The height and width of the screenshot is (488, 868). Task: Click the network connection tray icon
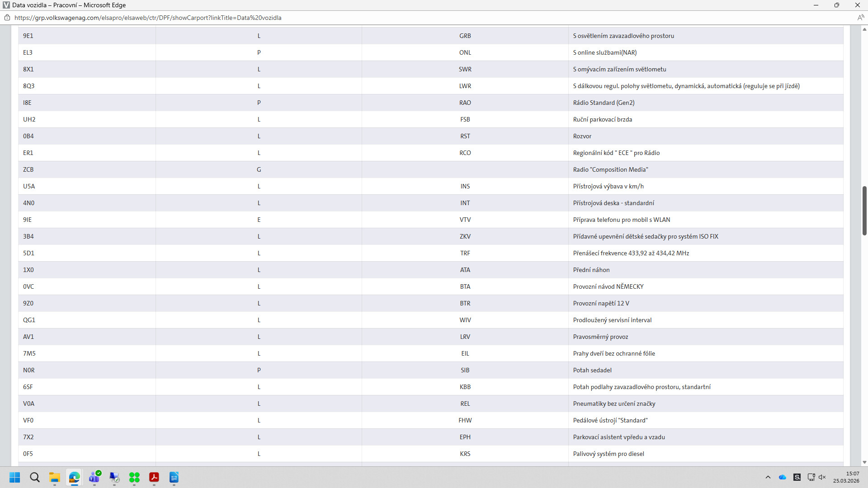[811, 477]
